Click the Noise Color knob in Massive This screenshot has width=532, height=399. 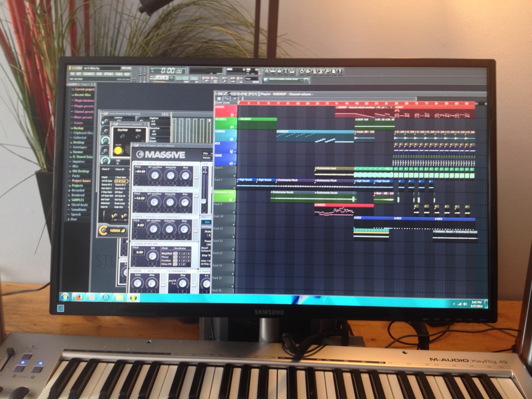137,283
